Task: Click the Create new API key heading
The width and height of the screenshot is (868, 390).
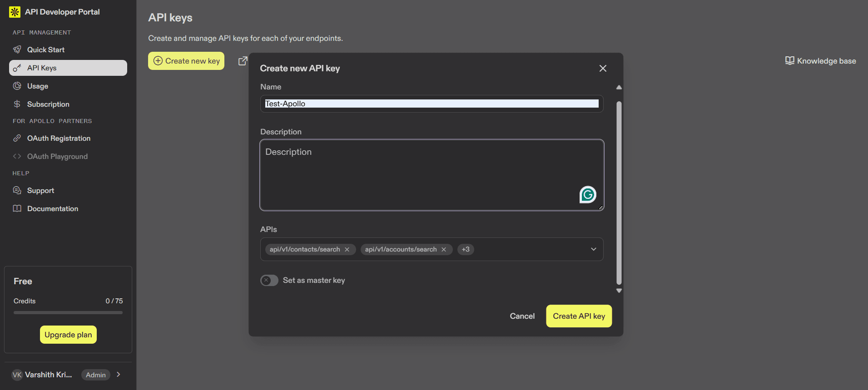Action: pyautogui.click(x=300, y=68)
